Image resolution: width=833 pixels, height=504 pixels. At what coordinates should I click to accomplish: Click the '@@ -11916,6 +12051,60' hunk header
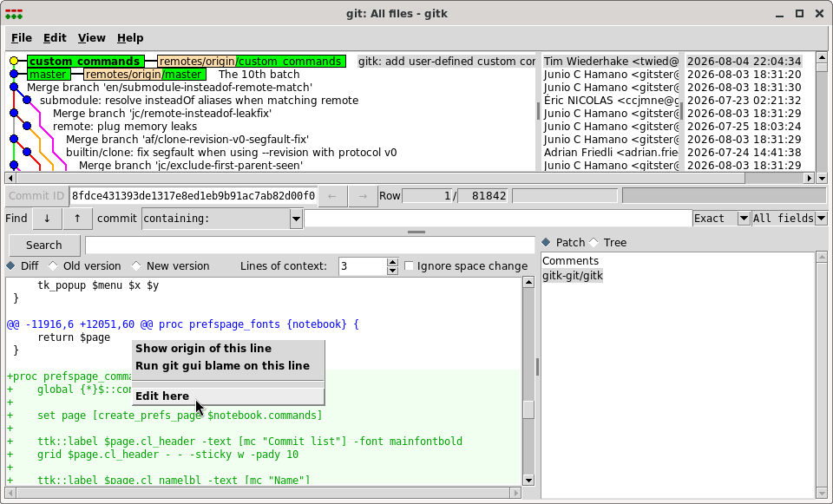[183, 324]
